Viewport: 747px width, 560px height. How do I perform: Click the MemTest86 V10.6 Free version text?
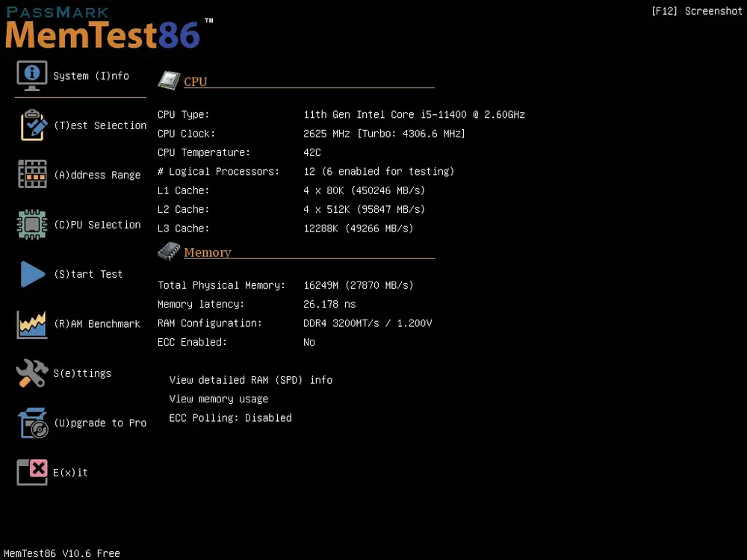[62, 553]
